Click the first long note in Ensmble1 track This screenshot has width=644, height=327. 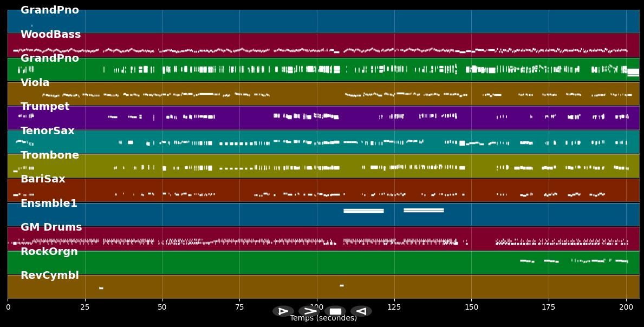(363, 211)
